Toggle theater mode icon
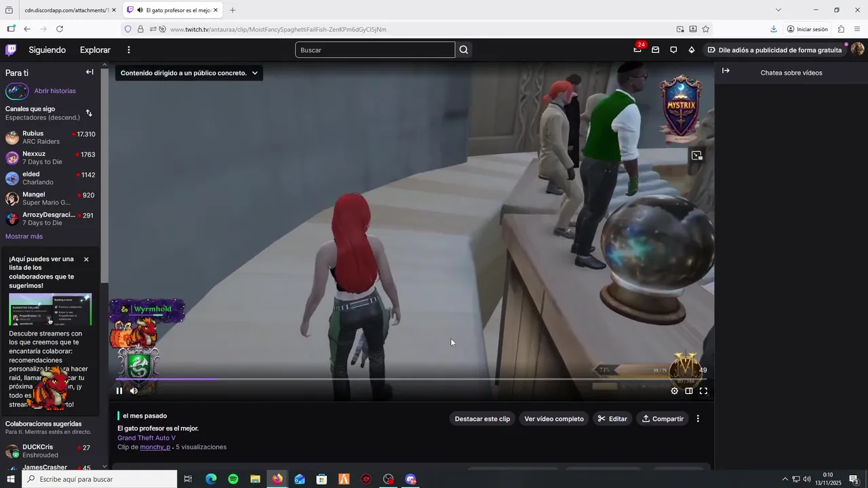The height and width of the screenshot is (488, 868). [x=689, y=390]
